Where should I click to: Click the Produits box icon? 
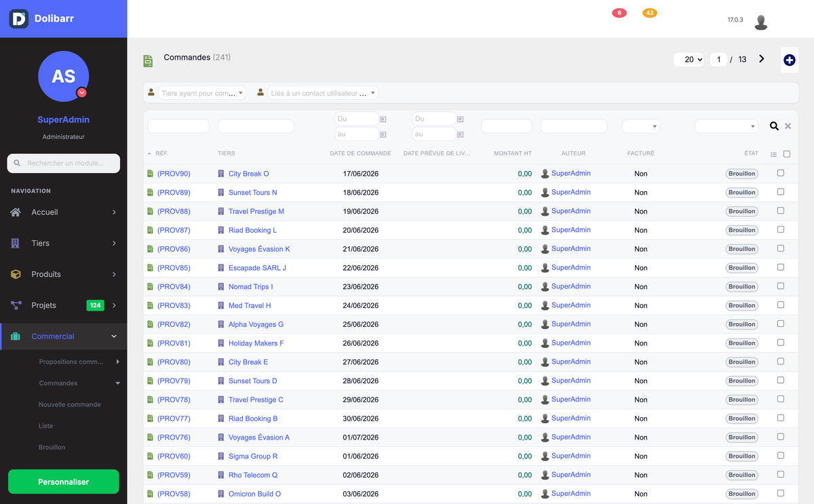point(16,275)
